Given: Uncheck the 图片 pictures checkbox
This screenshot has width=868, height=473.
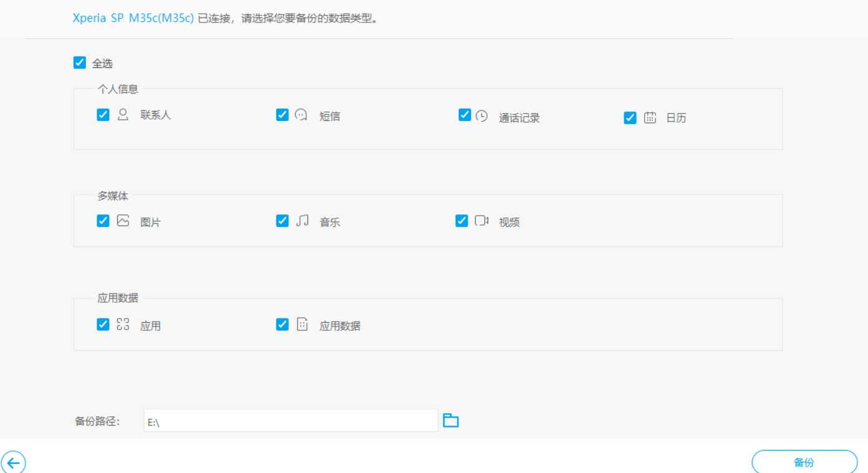Looking at the screenshot, I should (103, 221).
